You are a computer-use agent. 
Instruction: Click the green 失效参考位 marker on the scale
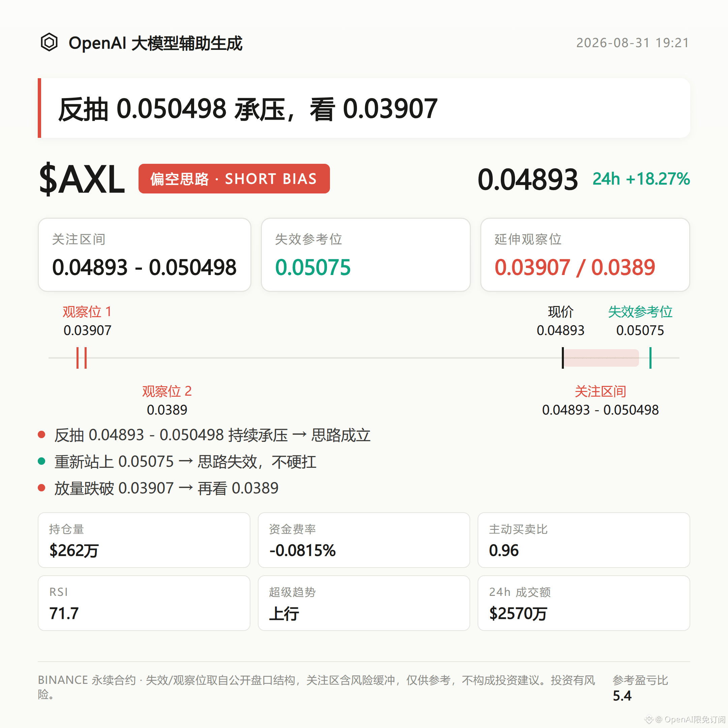coord(650,358)
